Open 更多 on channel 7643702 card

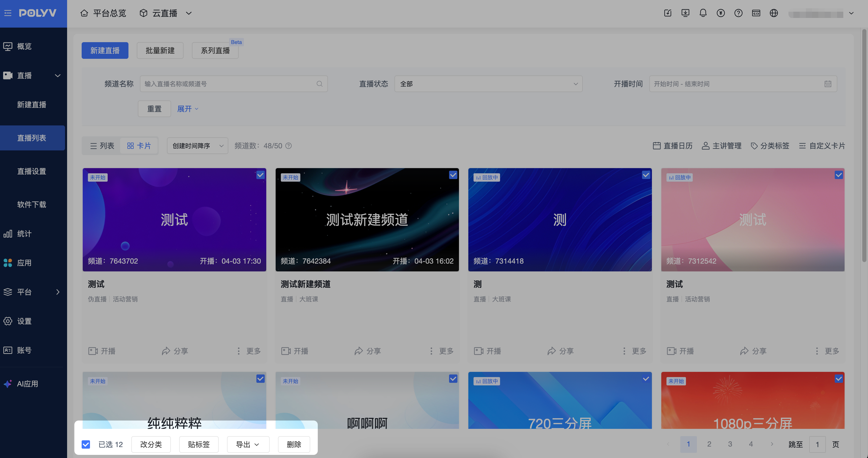click(x=249, y=351)
